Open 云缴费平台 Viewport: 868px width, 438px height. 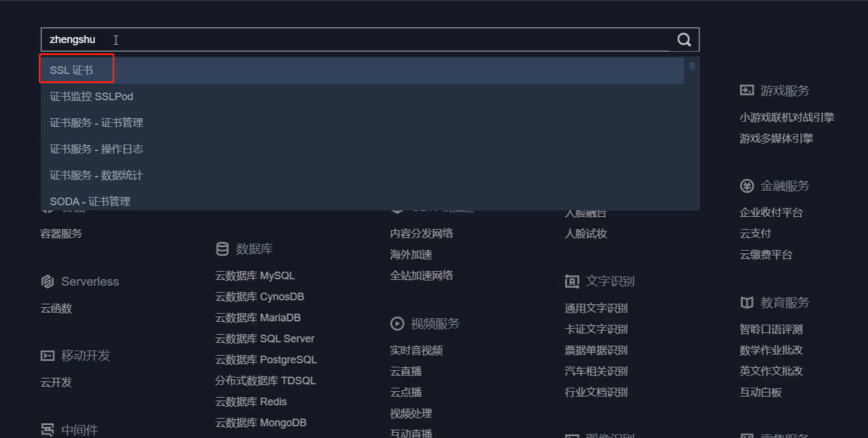click(766, 255)
